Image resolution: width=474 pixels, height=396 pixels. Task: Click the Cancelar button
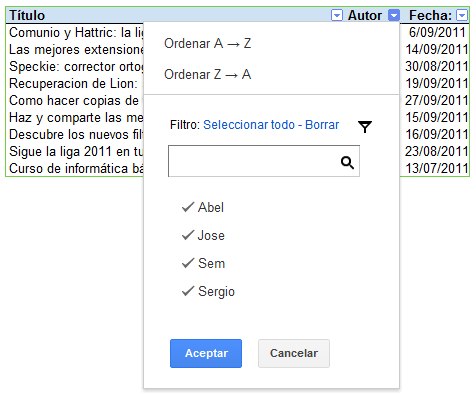point(294,353)
